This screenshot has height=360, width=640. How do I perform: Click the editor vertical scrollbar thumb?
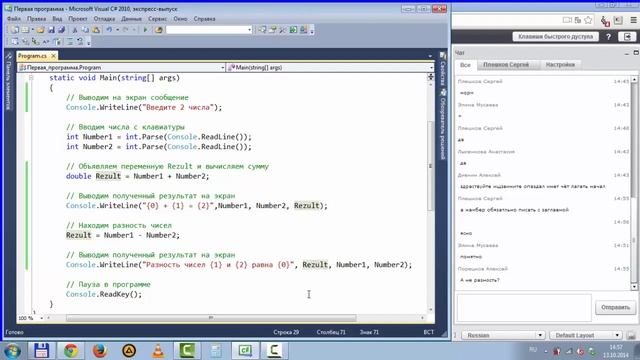[430, 166]
